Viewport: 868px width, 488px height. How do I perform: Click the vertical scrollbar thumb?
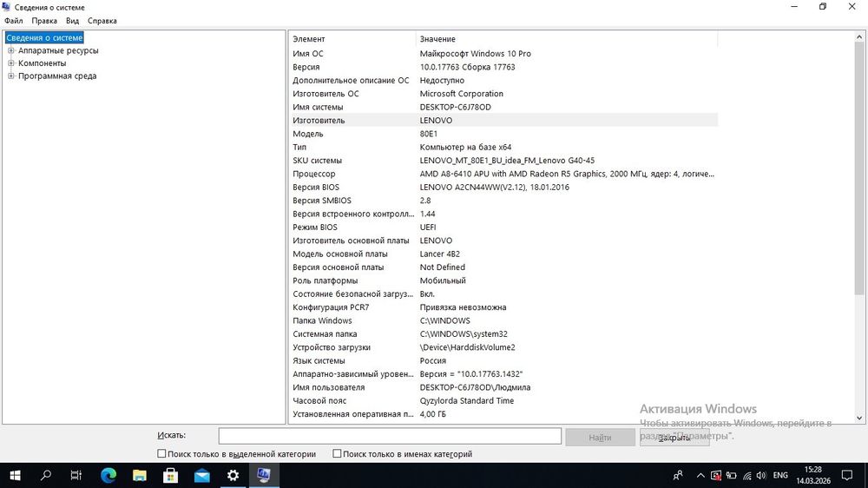pos(859,169)
